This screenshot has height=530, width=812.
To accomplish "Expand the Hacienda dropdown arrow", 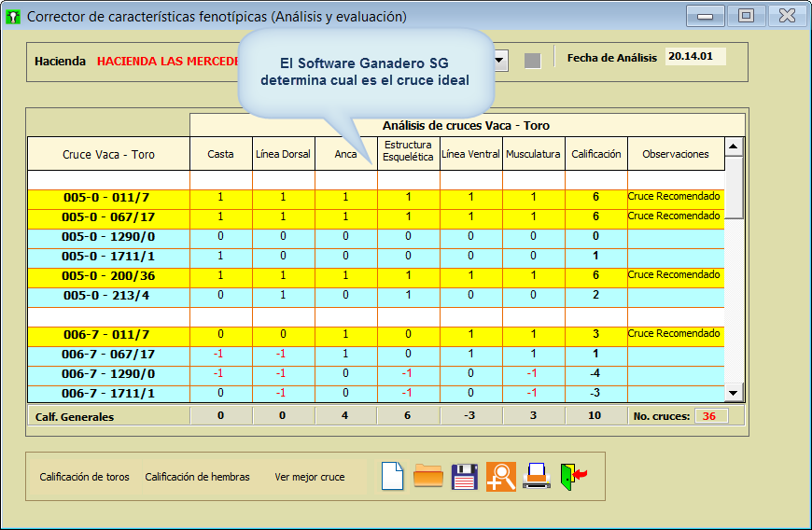I will [500, 61].
